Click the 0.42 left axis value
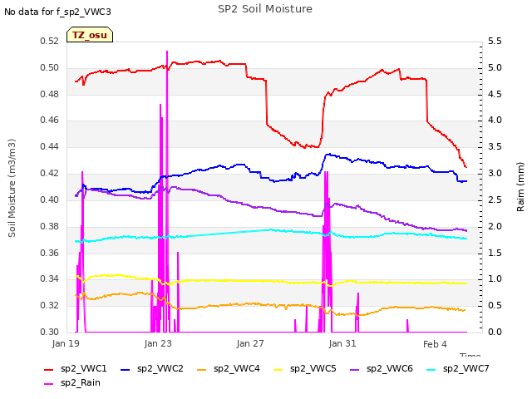This screenshot has width=532, height=399. pyautogui.click(x=50, y=174)
